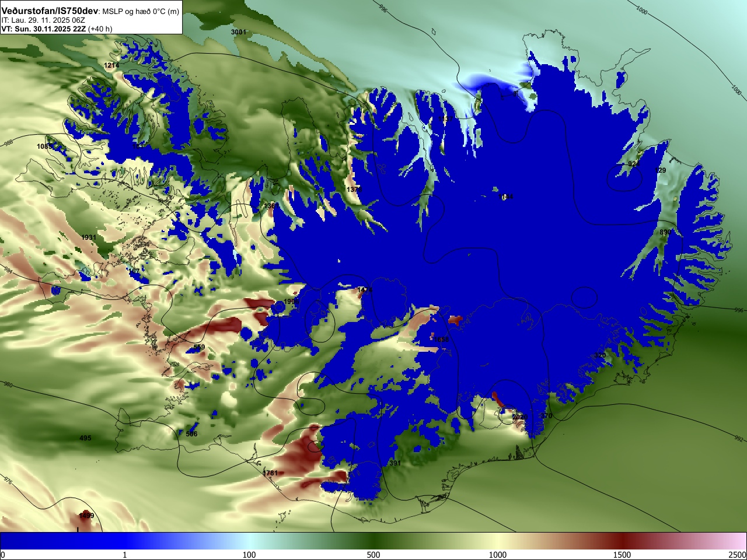This screenshot has height=560, width=747.
Task: Click the 980 isobar label
Action: tap(8, 385)
